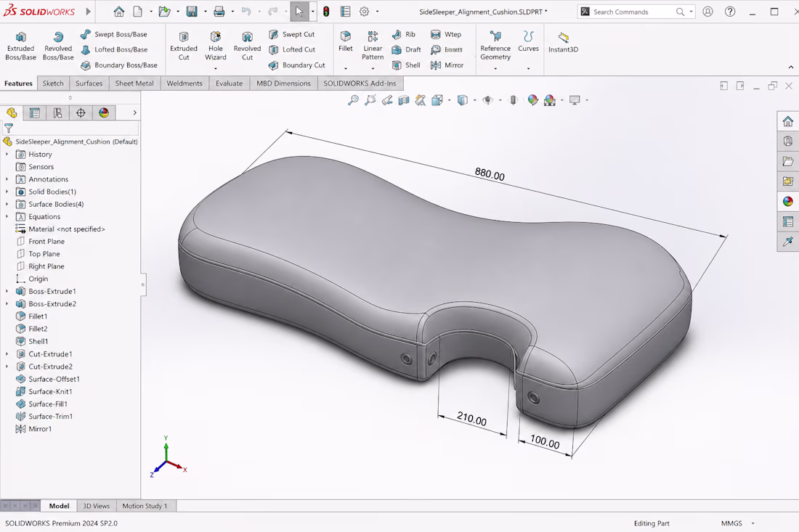The width and height of the screenshot is (799, 532).
Task: Open the Evaluate tab
Action: (229, 83)
